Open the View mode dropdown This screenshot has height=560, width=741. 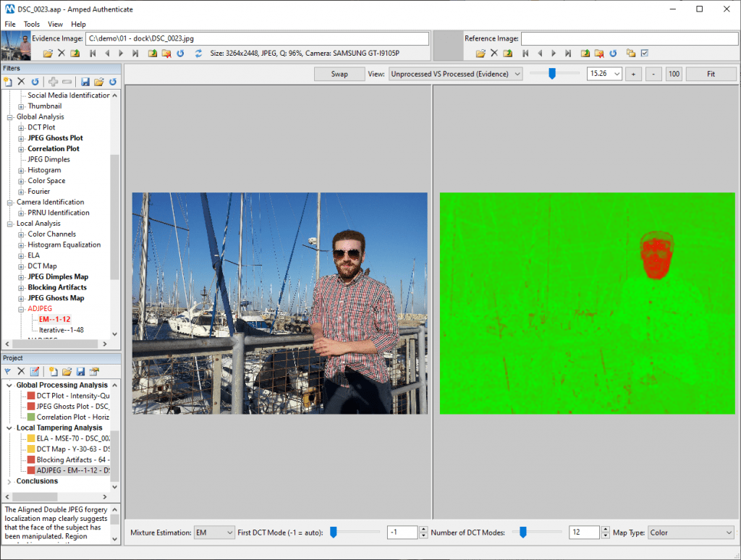pyautogui.click(x=456, y=75)
